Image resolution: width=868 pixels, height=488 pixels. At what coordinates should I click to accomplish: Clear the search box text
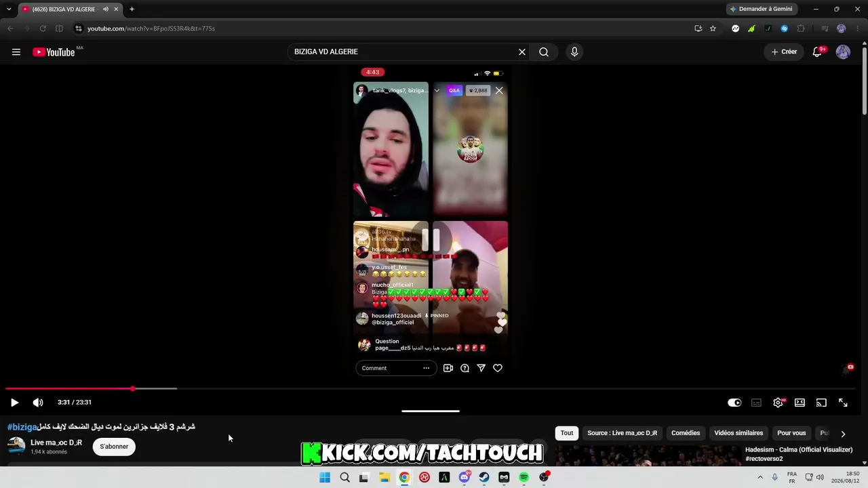click(x=522, y=52)
